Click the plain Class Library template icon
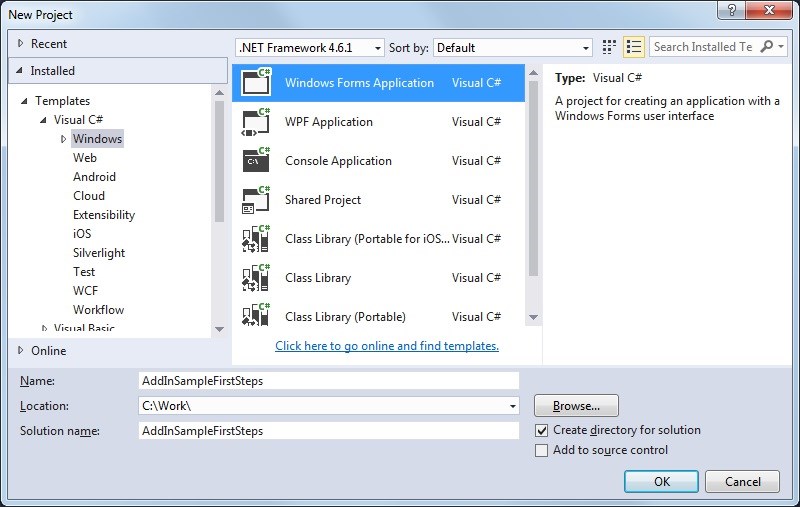 click(256, 278)
